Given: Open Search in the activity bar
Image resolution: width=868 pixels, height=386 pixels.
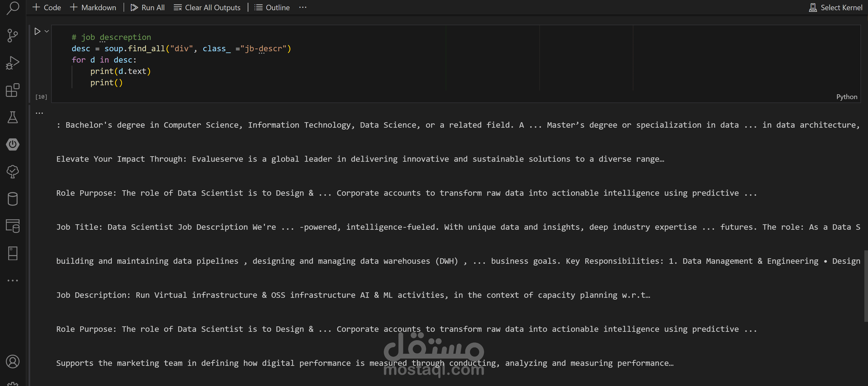Looking at the screenshot, I should click(13, 8).
